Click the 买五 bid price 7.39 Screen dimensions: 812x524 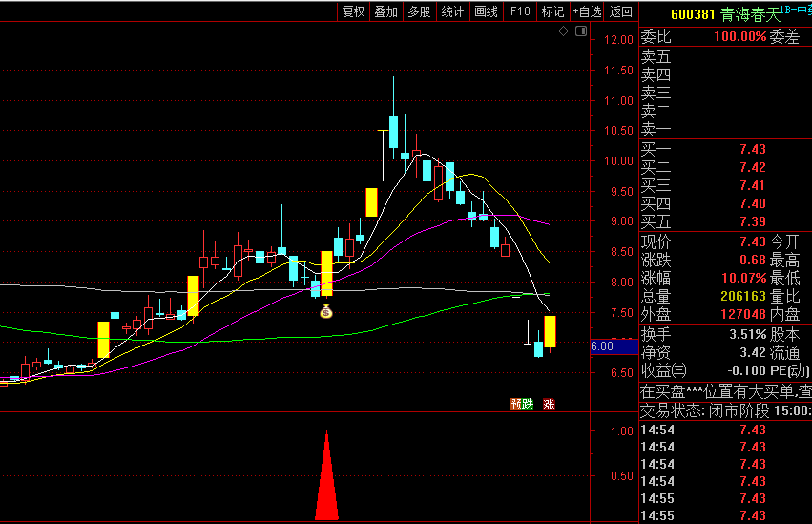pyautogui.click(x=753, y=221)
